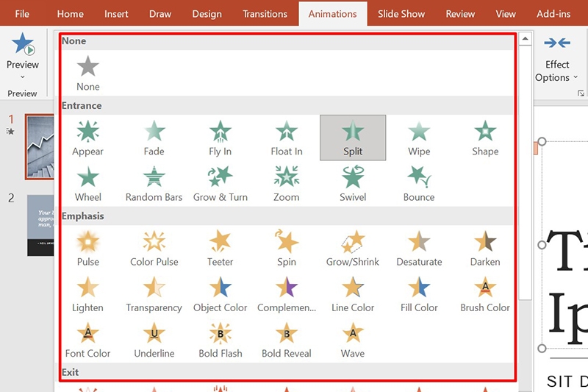Open the Animation group dialog launcher

[581, 93]
